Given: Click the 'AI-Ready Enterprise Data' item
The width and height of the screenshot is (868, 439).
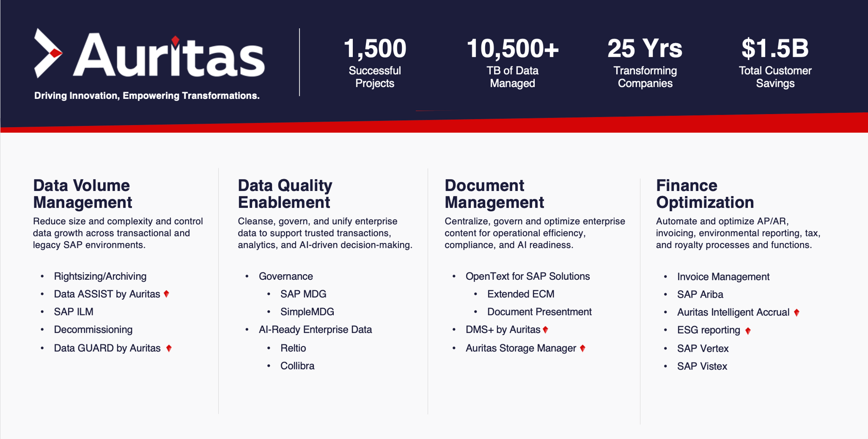Looking at the screenshot, I should (316, 330).
